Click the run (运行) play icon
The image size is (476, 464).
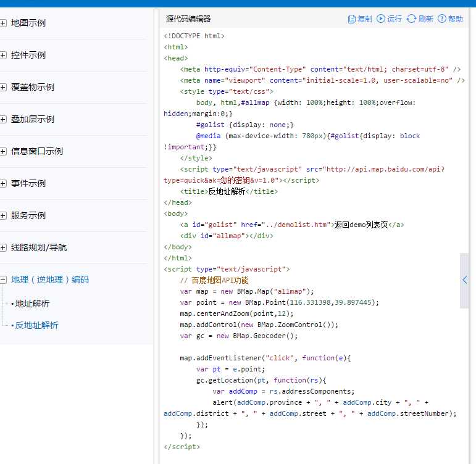[381, 19]
